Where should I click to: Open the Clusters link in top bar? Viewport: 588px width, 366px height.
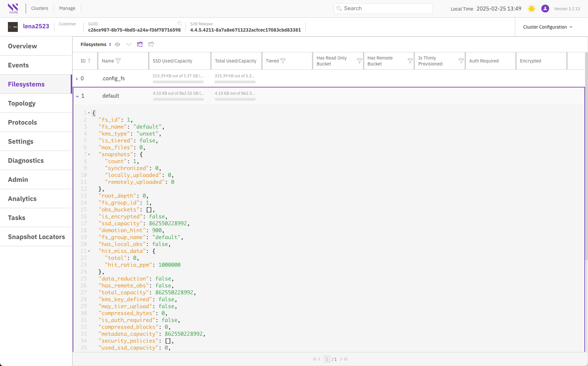coord(39,8)
